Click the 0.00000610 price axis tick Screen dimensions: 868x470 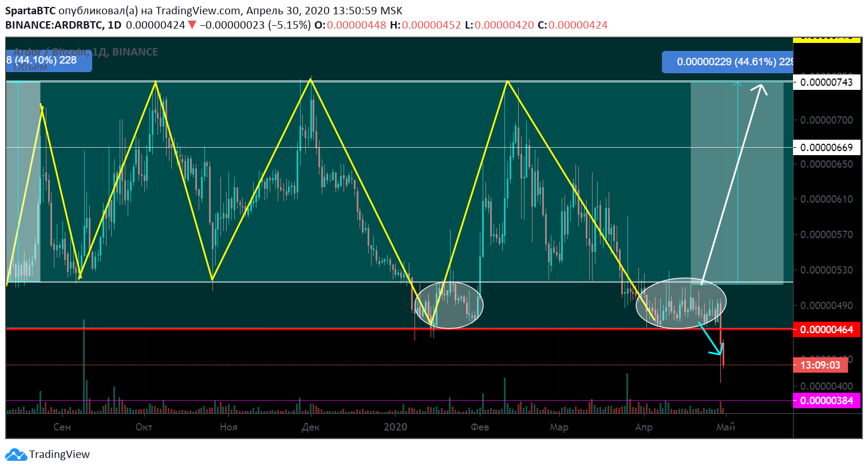click(827, 199)
